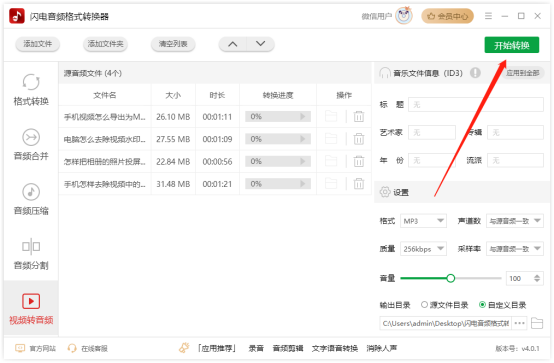Click the 文件名 column header
Screen dimensions: 554x363
coord(105,95)
